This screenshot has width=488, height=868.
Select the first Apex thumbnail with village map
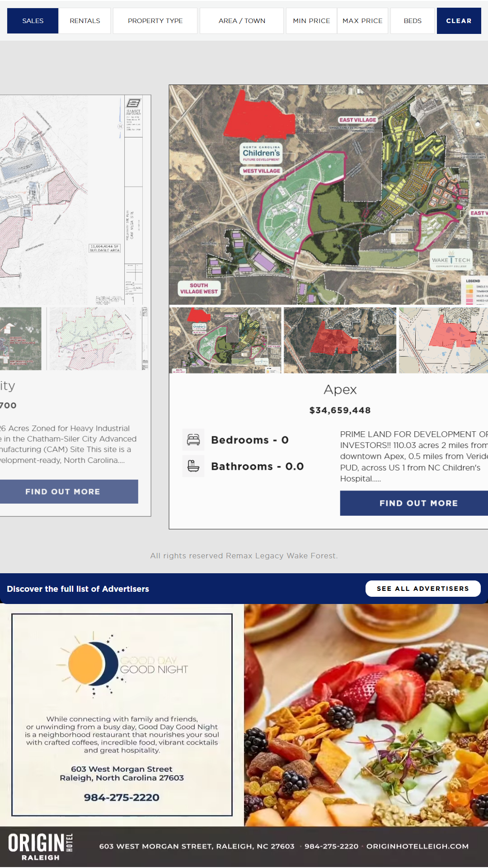225,340
